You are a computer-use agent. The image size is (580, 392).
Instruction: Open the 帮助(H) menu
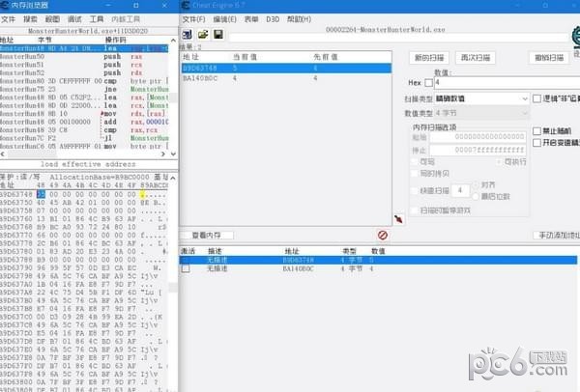(299, 19)
